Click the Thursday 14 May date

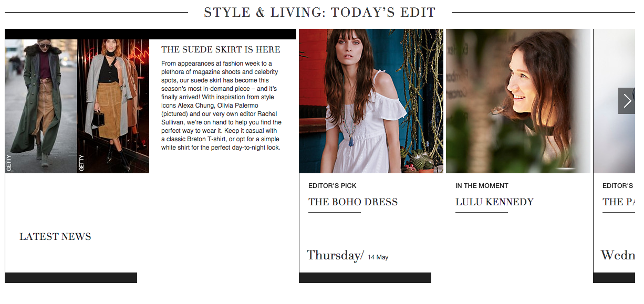pos(348,256)
